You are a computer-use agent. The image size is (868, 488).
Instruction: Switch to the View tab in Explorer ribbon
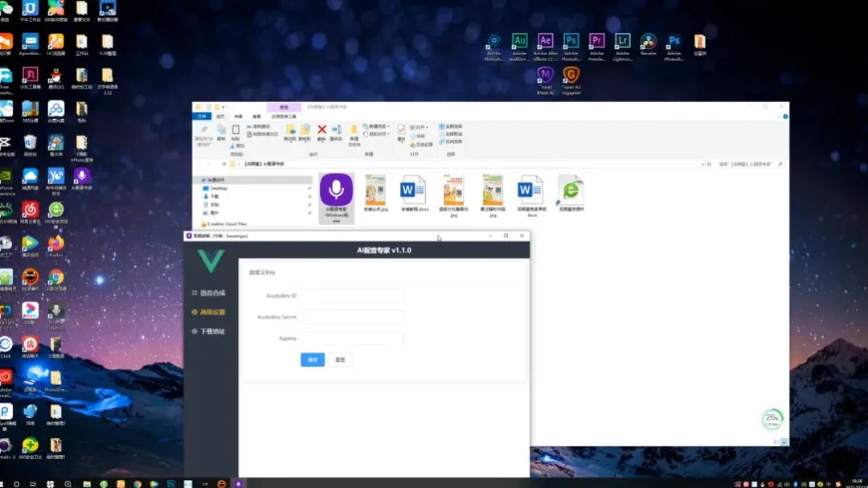[257, 117]
